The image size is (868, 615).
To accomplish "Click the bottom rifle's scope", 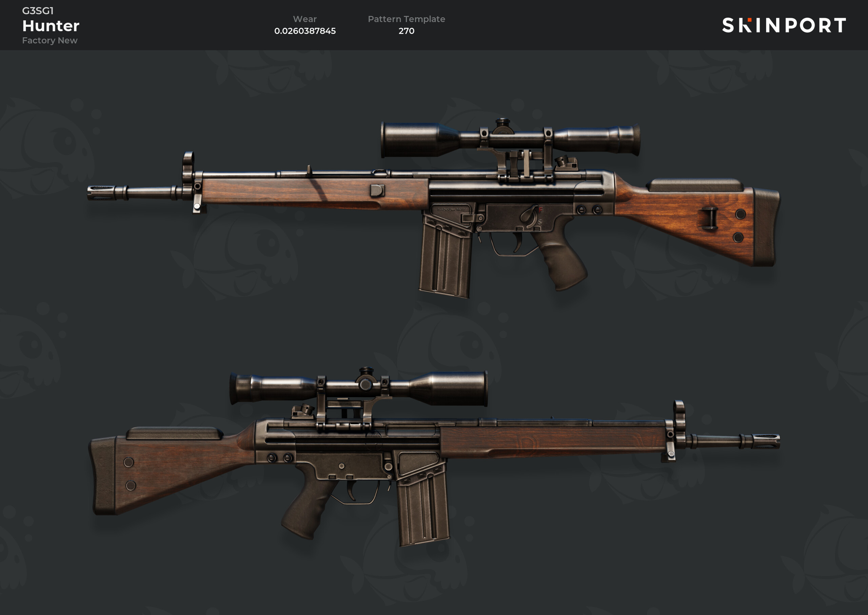I will point(358,388).
